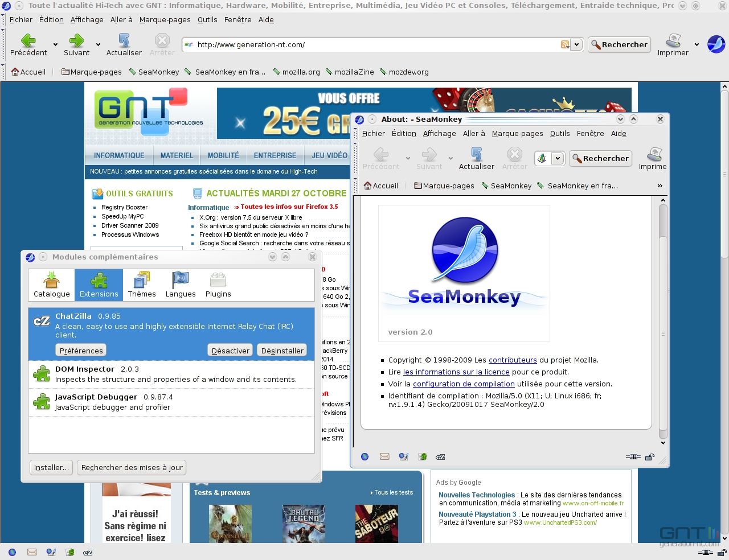Click the Imprimer printer icon in main window
The height and width of the screenshot is (560, 729).
pos(673,40)
